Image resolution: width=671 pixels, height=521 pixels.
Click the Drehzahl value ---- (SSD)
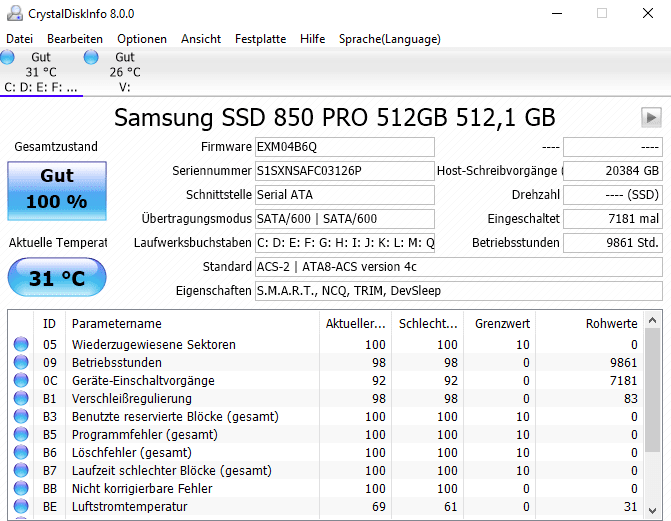pos(613,195)
